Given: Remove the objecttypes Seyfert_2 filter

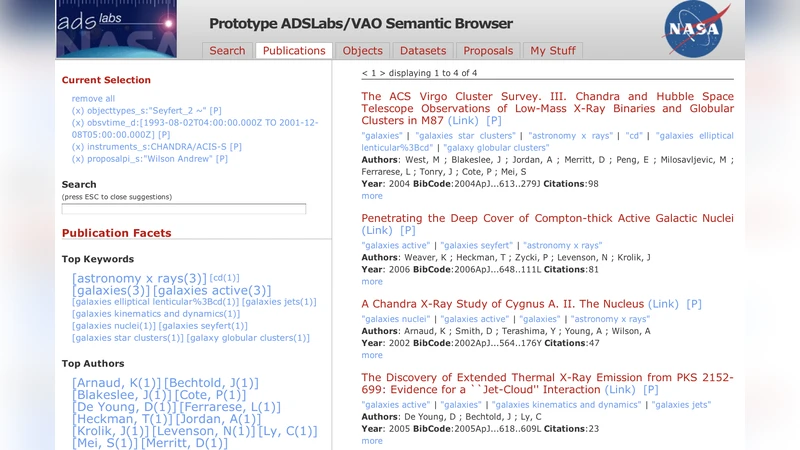Looking at the screenshot, I should tap(78, 111).
